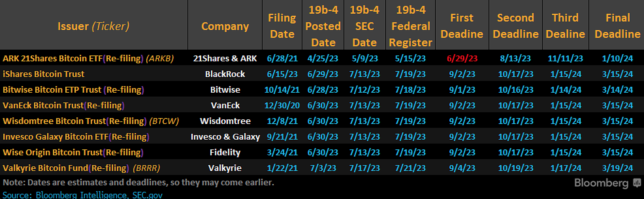This screenshot has width=644, height=199.
Task: Select the Wisdomtree Bitcoin Trust issuer
Action: tap(91, 121)
